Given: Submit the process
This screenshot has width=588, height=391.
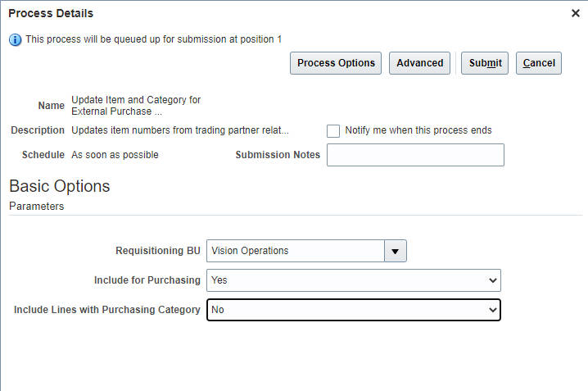Looking at the screenshot, I should [x=485, y=63].
